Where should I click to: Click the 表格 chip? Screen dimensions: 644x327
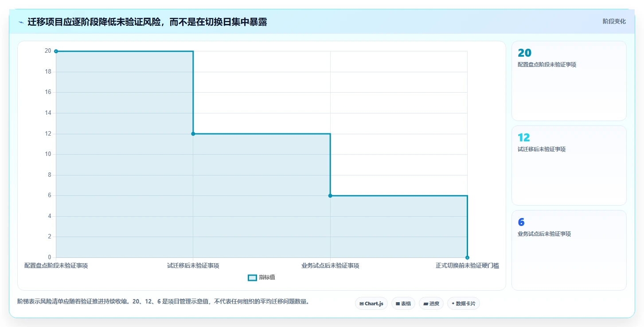tap(403, 304)
